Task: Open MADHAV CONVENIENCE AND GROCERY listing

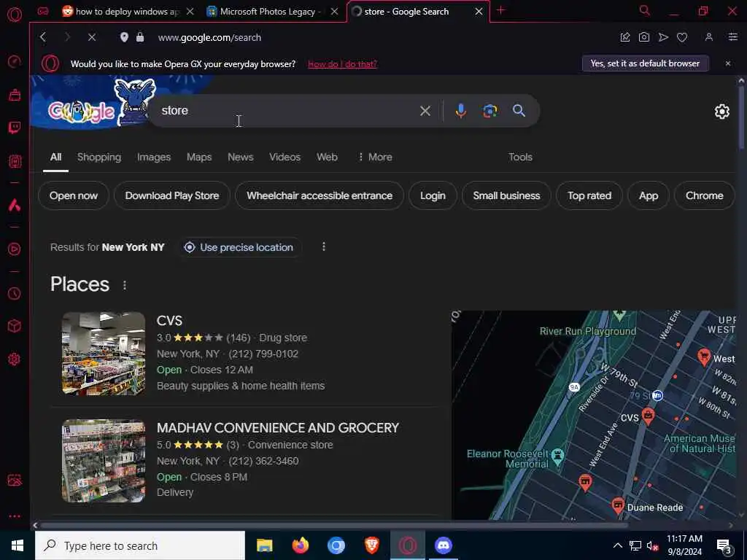Action: (278, 427)
